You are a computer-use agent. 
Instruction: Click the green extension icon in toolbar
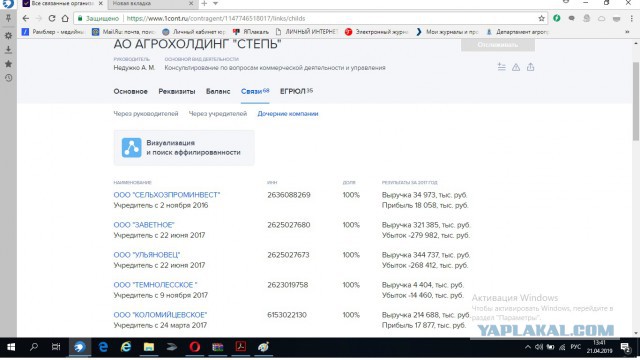click(x=557, y=18)
